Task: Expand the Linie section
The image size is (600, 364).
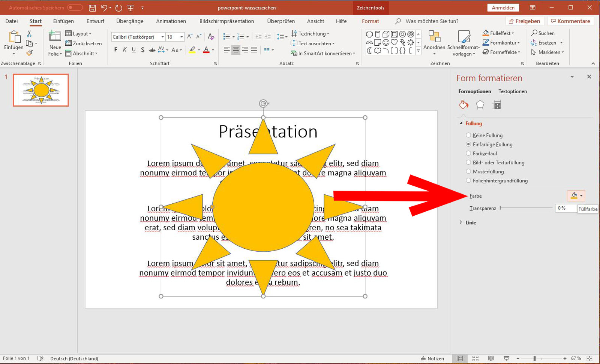Action: (x=461, y=222)
